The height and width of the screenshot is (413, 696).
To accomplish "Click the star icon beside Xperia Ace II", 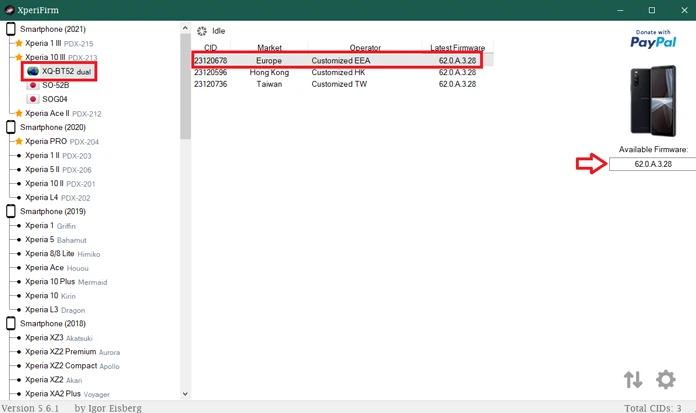I will (19, 114).
